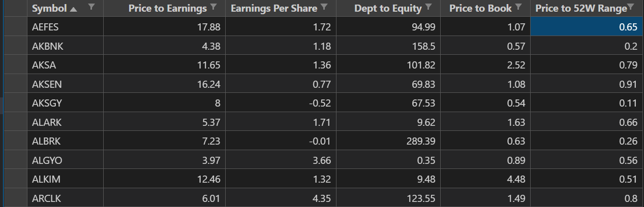Sort by Price to 52W Range header

coord(580,9)
